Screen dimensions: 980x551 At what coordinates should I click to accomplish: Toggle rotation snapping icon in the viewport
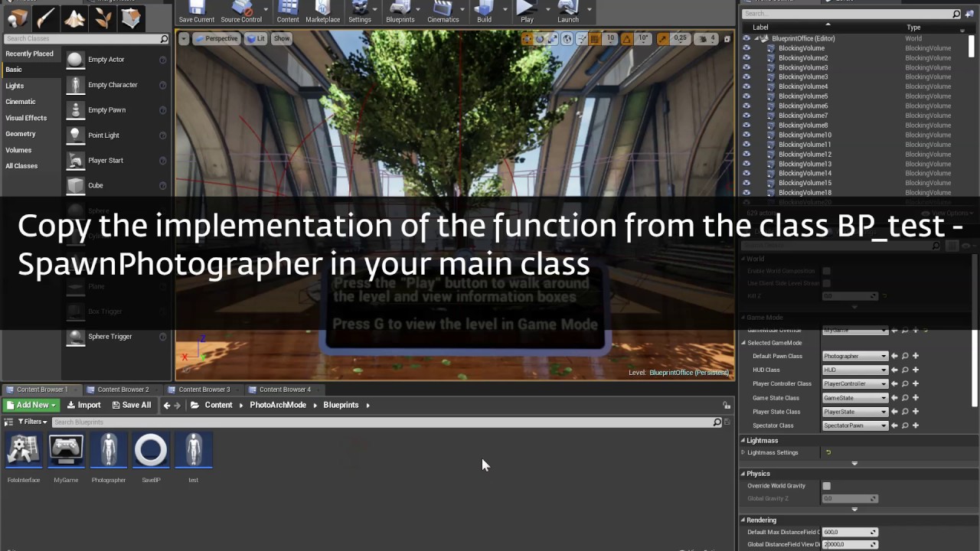(627, 39)
